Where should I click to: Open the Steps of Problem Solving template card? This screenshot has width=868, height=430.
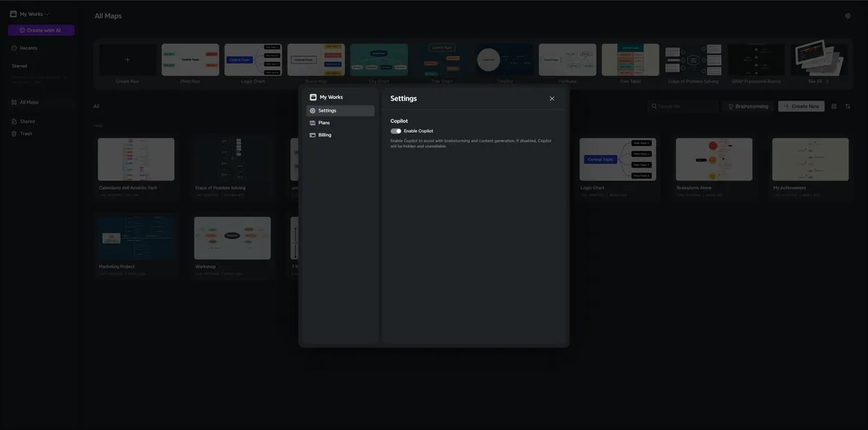[x=694, y=64]
